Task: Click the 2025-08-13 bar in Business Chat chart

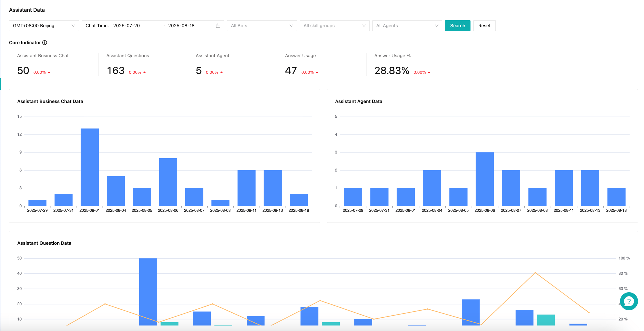Action: [x=272, y=188]
